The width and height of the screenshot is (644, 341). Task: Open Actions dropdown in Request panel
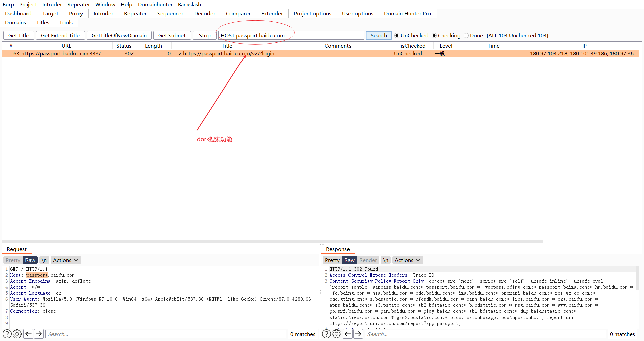[x=66, y=260]
